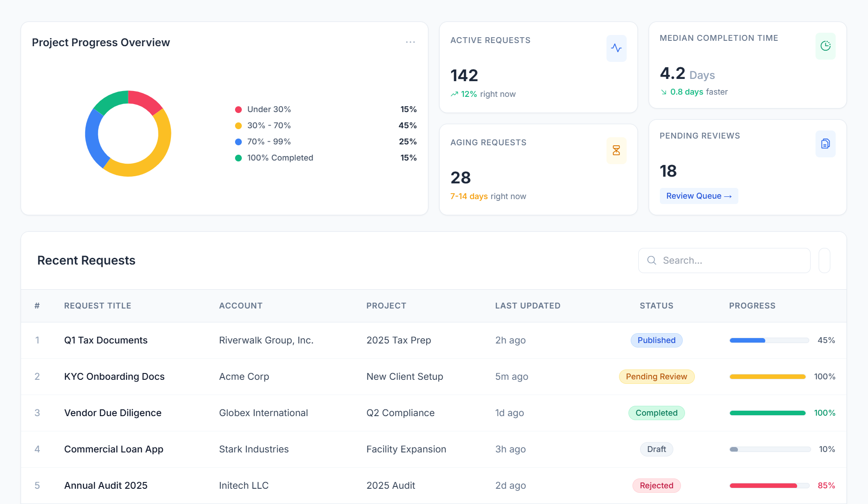Click the Published status badge
Image resolution: width=868 pixels, height=504 pixels.
coord(656,340)
